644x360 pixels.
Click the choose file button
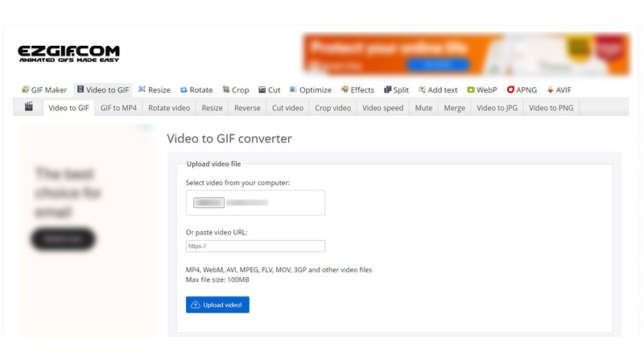(208, 203)
